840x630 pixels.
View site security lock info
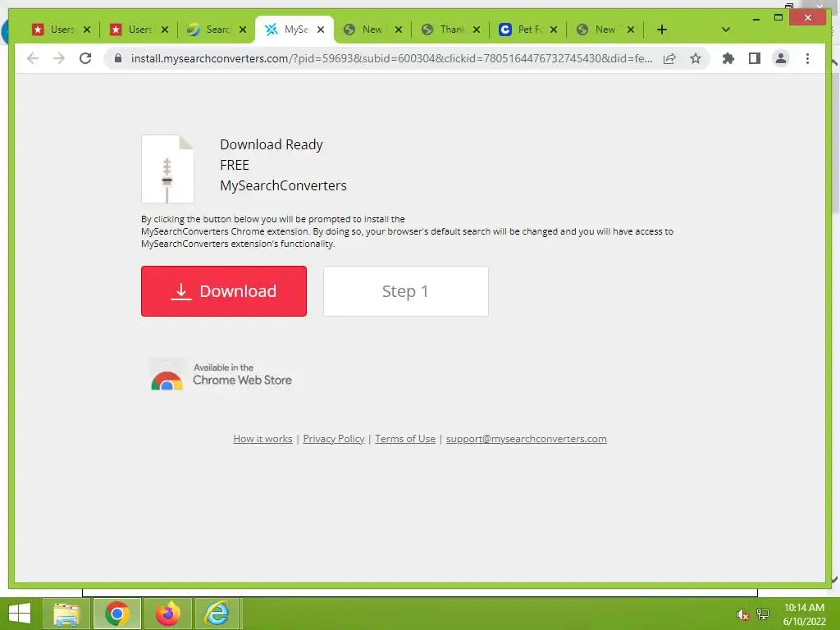click(118, 58)
